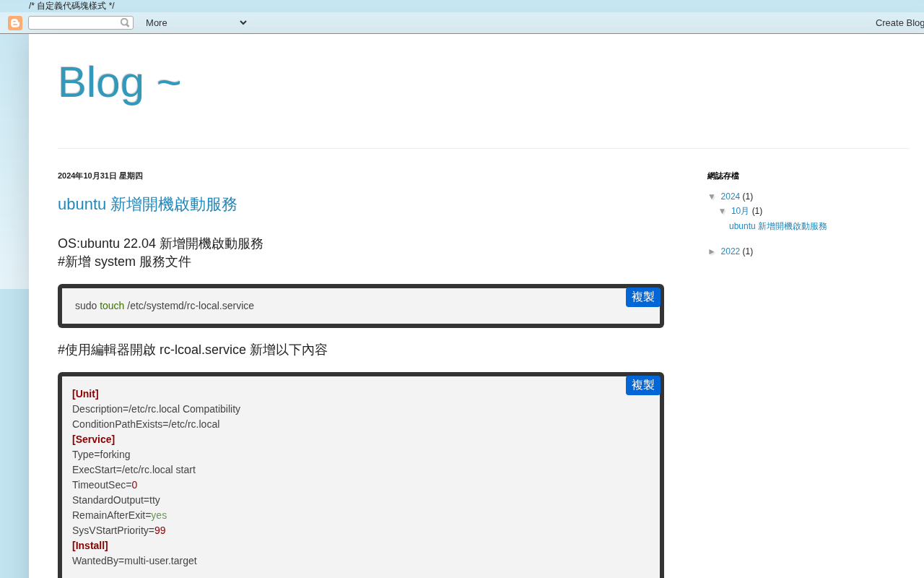Click the Type=forking line
The image size is (924, 578).
[x=101, y=454]
